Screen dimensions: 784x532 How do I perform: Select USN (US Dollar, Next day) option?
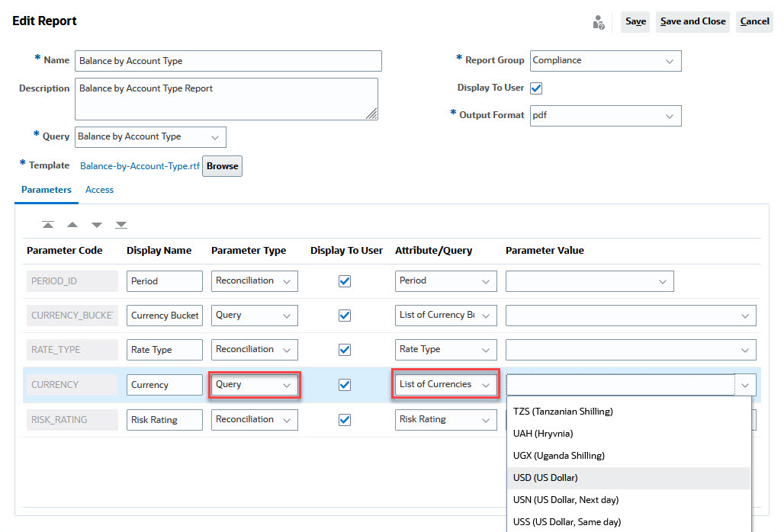[629, 499]
